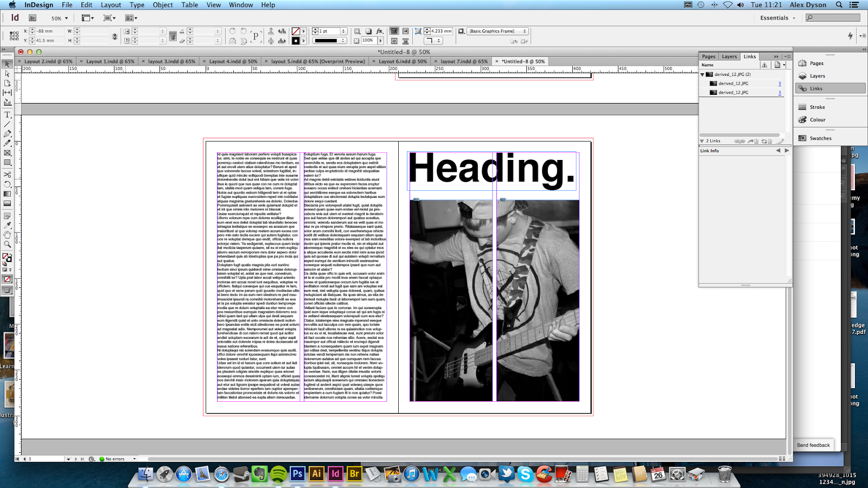Toggle formatting affects text in toolbox
Image resolution: width=868 pixels, height=488 pixels.
(10, 269)
